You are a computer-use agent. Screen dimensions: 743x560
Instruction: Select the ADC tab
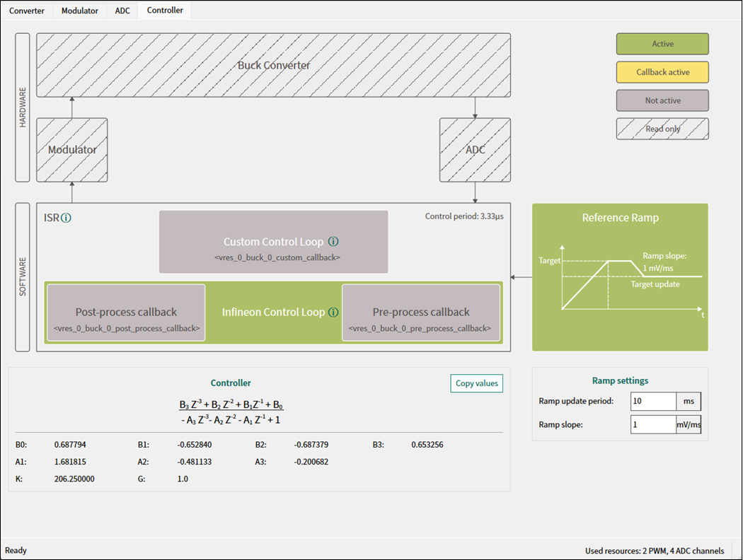click(122, 11)
